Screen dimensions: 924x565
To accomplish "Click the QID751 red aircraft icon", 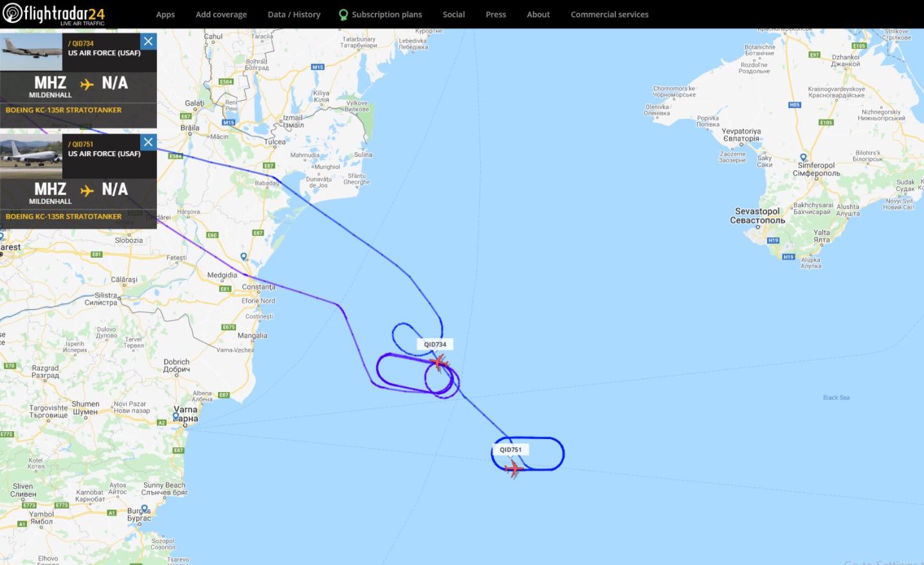I will (514, 469).
